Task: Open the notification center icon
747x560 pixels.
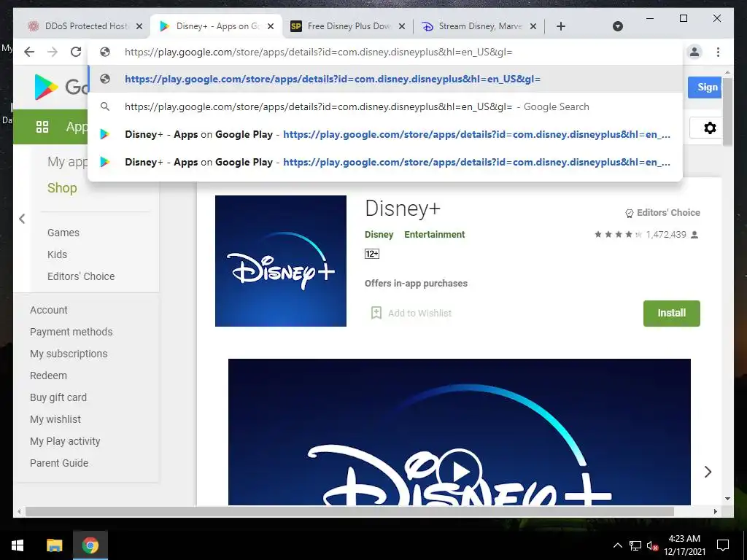Action: [723, 545]
